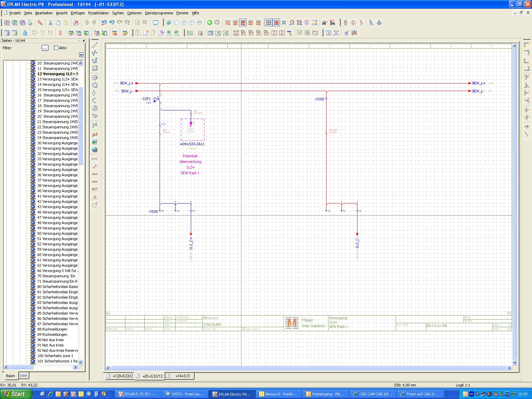Insert image file tool
The height and width of the screenshot is (399, 532).
(95, 142)
